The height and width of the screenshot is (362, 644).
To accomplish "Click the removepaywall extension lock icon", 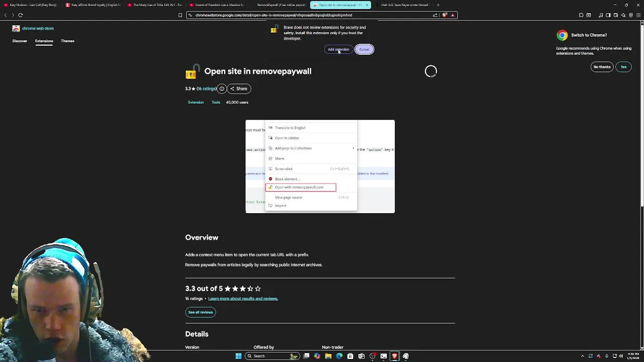I will tap(193, 72).
